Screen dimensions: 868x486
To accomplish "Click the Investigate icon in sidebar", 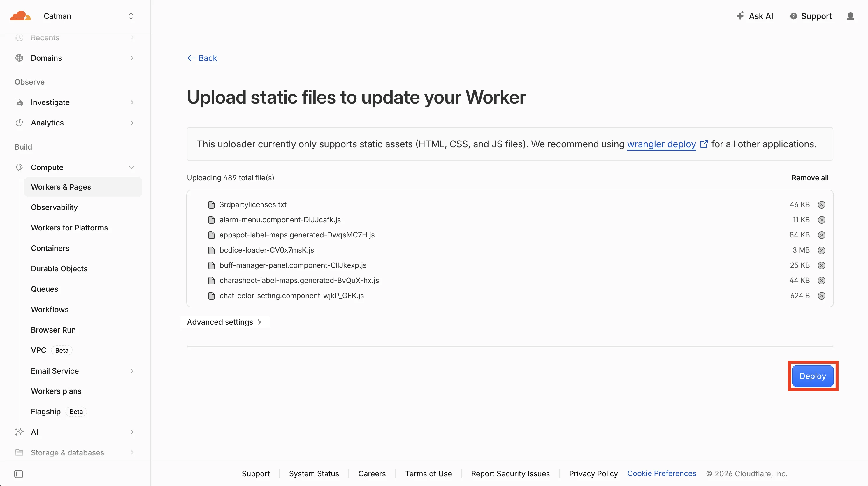I will pos(19,102).
